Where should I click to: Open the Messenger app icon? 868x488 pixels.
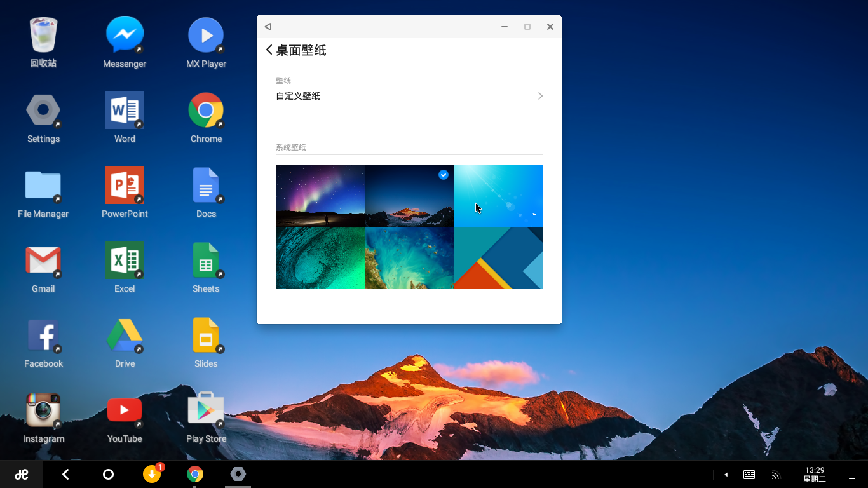click(125, 36)
